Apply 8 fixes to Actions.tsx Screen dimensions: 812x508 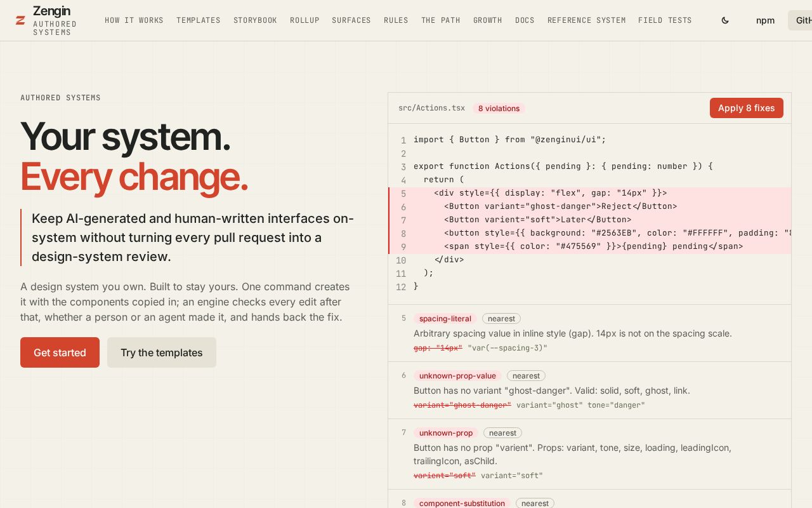click(746, 108)
